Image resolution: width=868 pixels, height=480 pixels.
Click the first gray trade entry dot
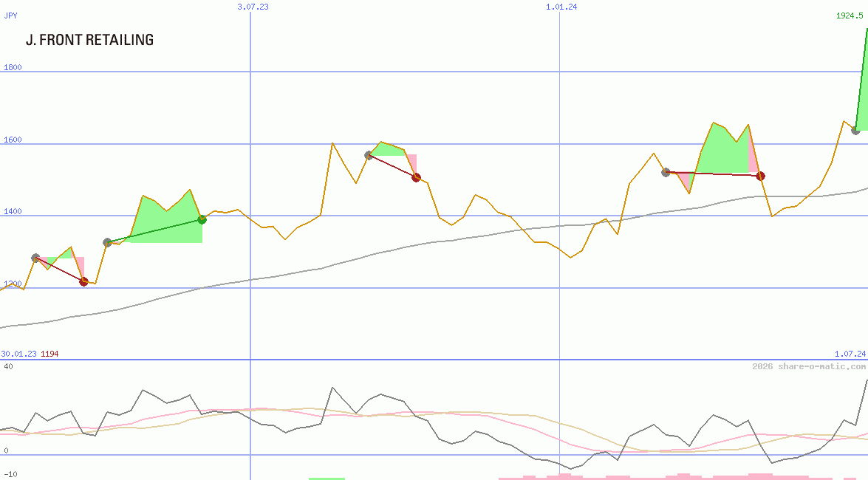35,258
